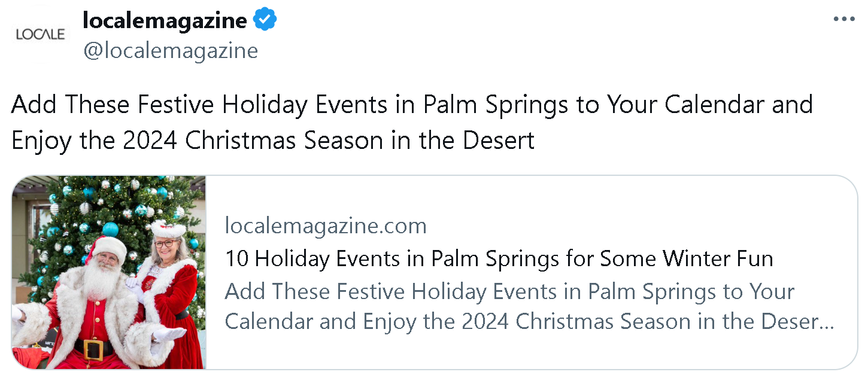
Task: Click the tweet line "Enjoy the 2024 Christmas Season"
Action: [272, 141]
